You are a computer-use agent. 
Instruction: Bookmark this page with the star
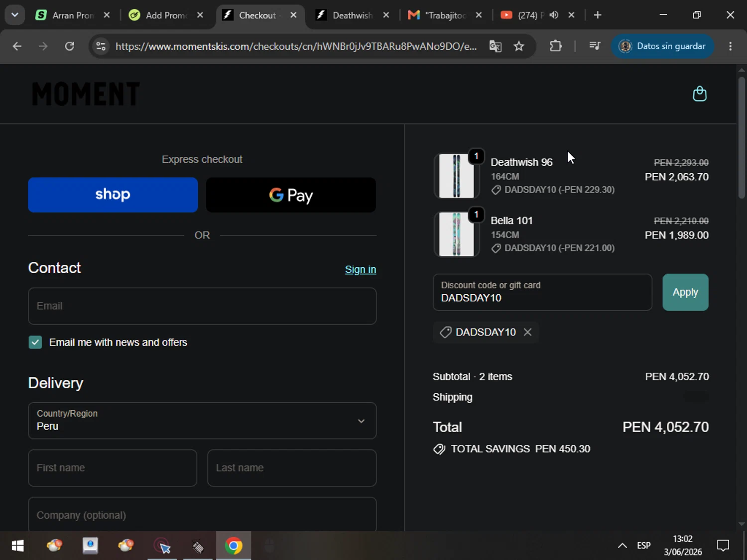click(519, 46)
